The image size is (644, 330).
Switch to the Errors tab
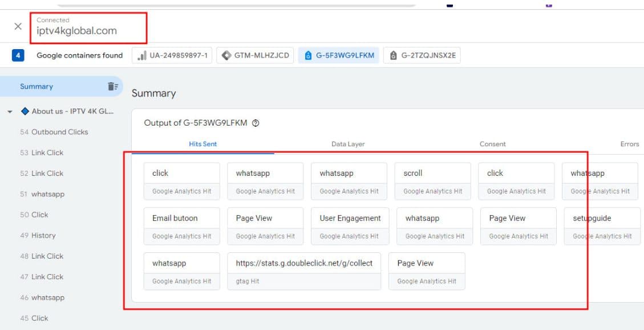629,144
